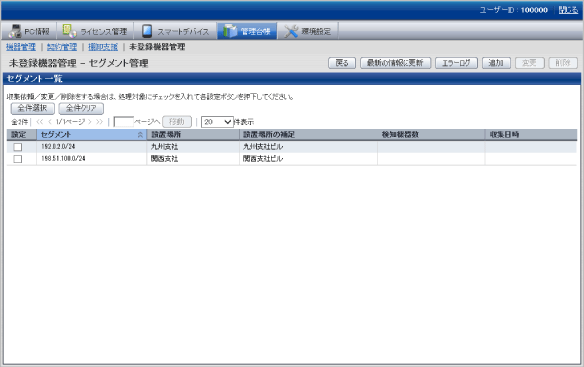
Task: Click the sort arrow in セグメント header
Action: [x=140, y=135]
